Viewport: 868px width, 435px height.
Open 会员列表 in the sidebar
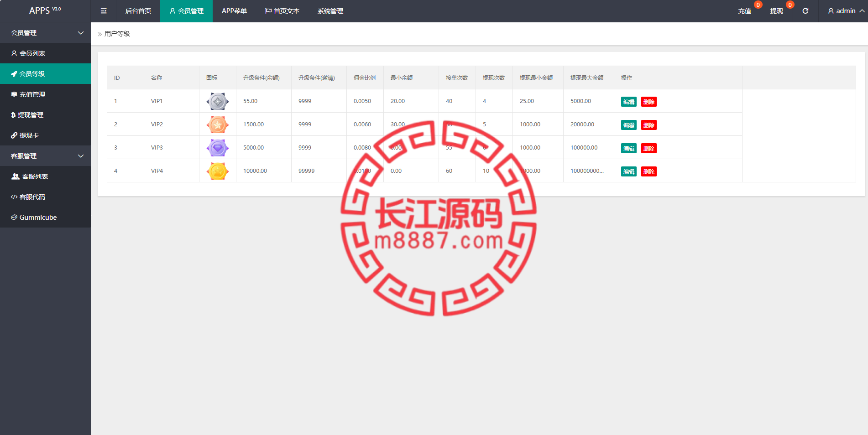45,53
